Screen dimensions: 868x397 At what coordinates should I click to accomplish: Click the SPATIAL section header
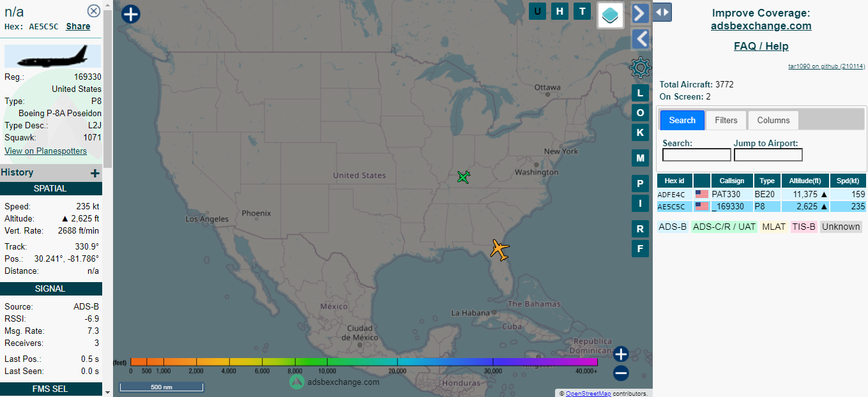pyautogui.click(x=50, y=189)
